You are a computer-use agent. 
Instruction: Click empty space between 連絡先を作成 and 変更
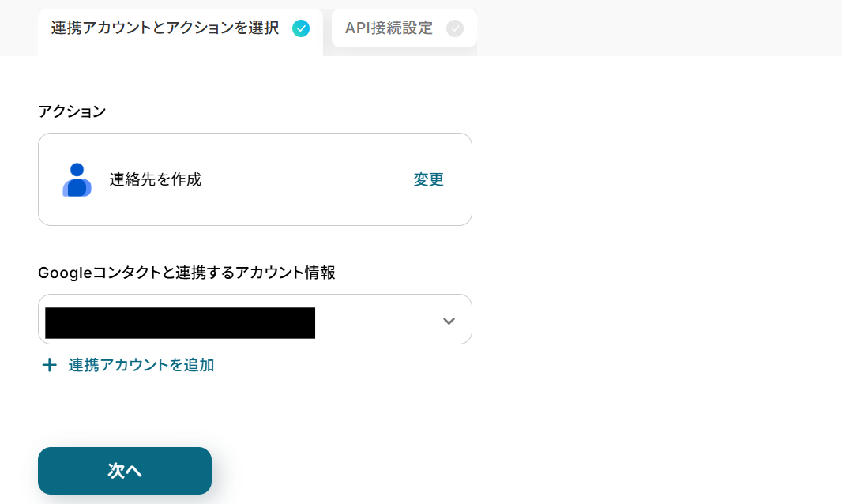[308, 179]
